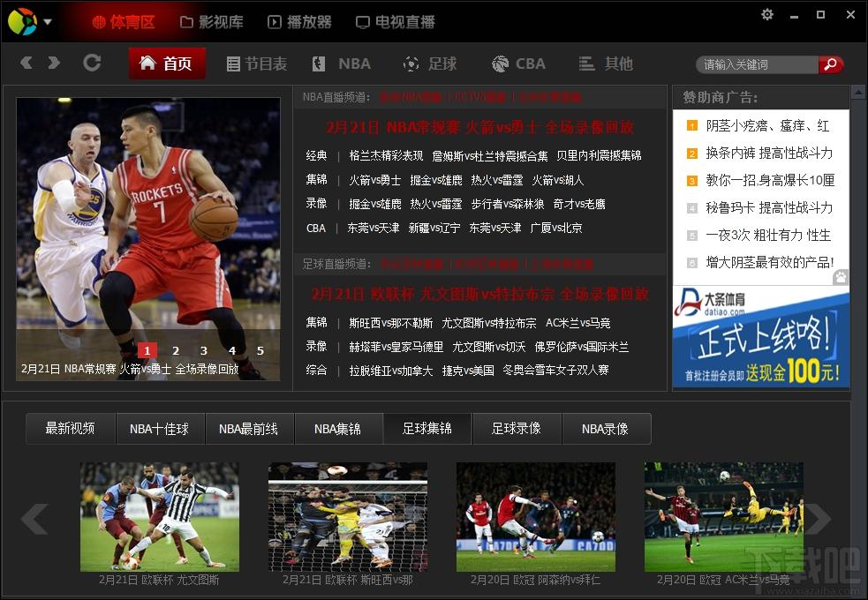Open 赫塔菲vs皇家马德里 recording link
Viewport: 868px width, 600px height.
point(396,348)
